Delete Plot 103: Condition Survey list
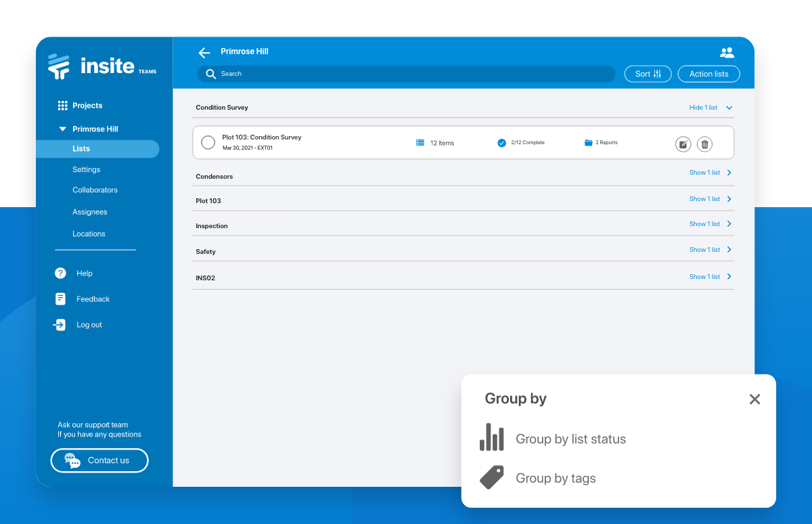 pyautogui.click(x=704, y=144)
